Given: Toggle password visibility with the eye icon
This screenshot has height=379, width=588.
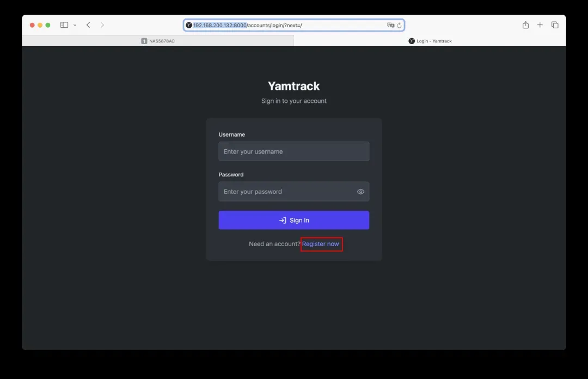Looking at the screenshot, I should [x=360, y=192].
